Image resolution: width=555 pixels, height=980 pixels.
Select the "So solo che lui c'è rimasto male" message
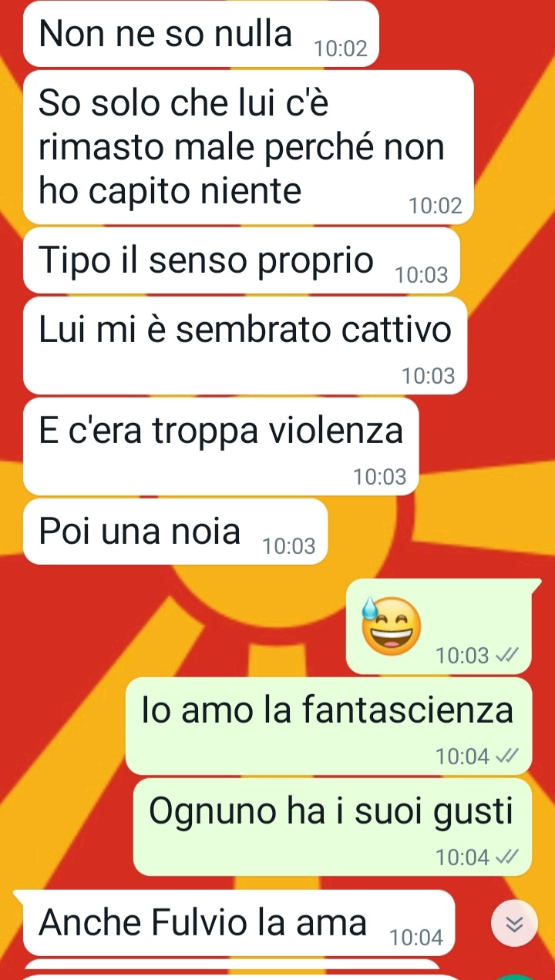248,146
